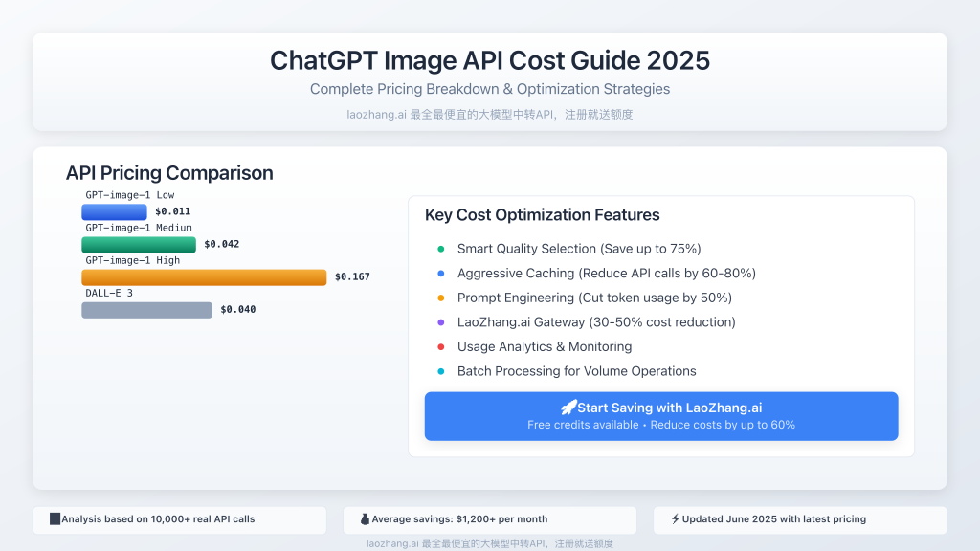Click the blue bullet beside Aggressive Caching
Image resolution: width=980 pixels, height=551 pixels.
click(x=441, y=273)
